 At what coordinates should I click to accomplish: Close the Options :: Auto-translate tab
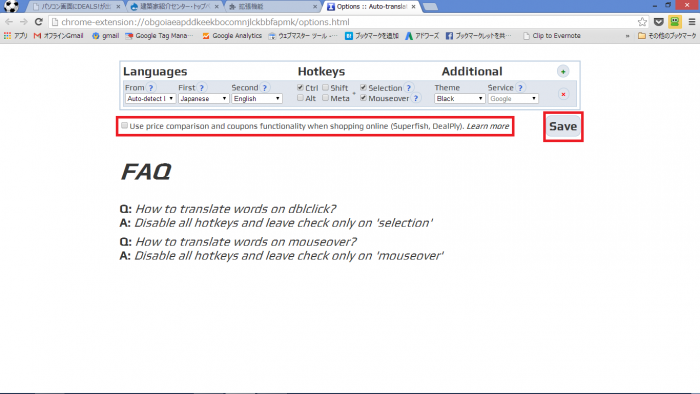tap(413, 7)
